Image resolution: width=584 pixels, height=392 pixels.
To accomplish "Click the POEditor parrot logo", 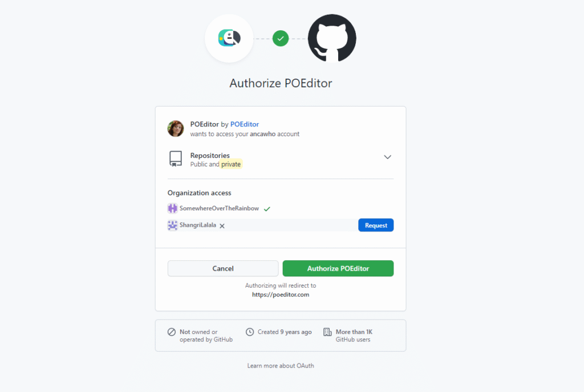I will point(229,38).
